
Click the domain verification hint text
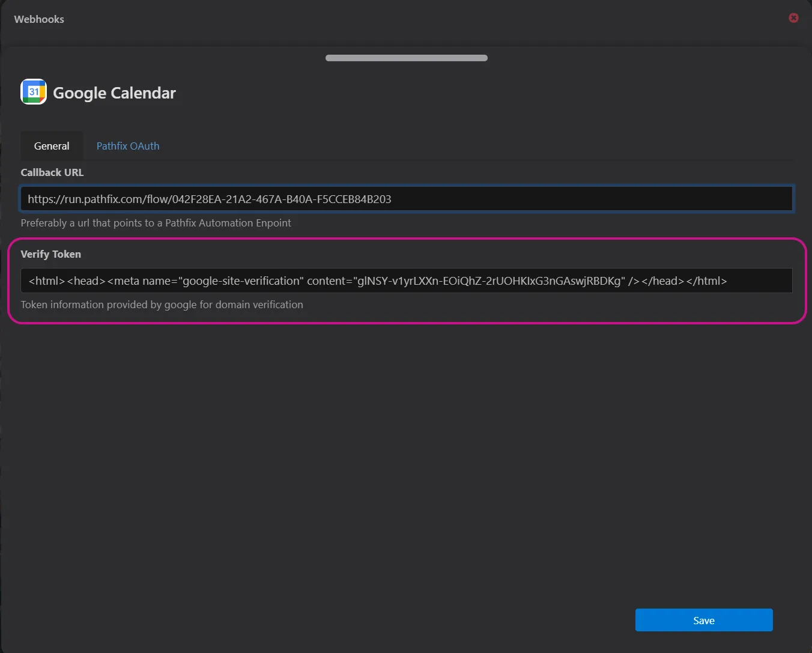(x=162, y=305)
